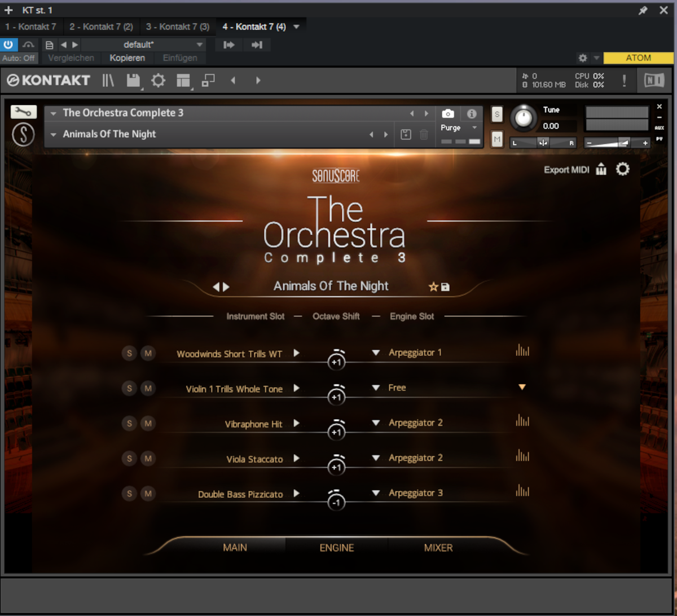This screenshot has height=616, width=677.
Task: Click the snapshot trash delete icon
Action: pyautogui.click(x=424, y=135)
